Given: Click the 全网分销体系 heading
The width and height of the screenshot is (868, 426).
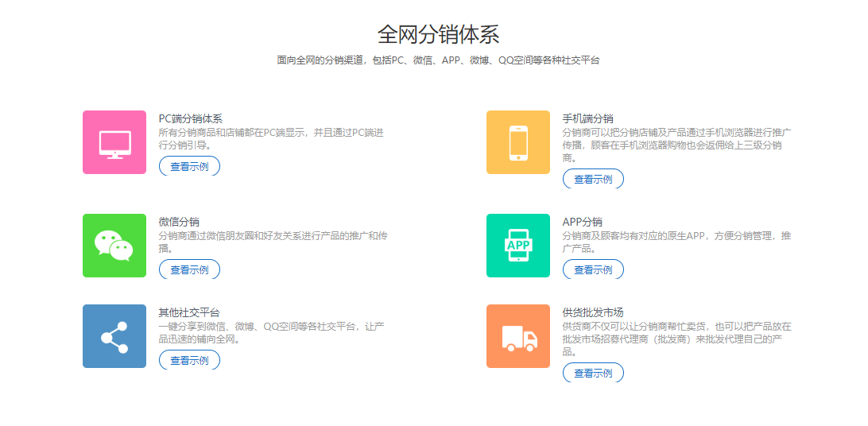Looking at the screenshot, I should click(x=439, y=34).
